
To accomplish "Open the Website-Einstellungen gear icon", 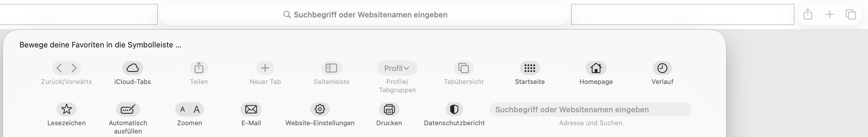I will point(320,109).
